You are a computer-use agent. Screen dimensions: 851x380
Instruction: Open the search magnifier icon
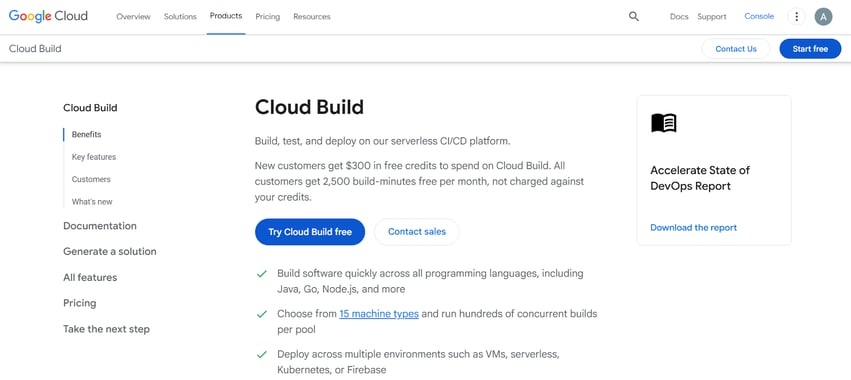(634, 16)
